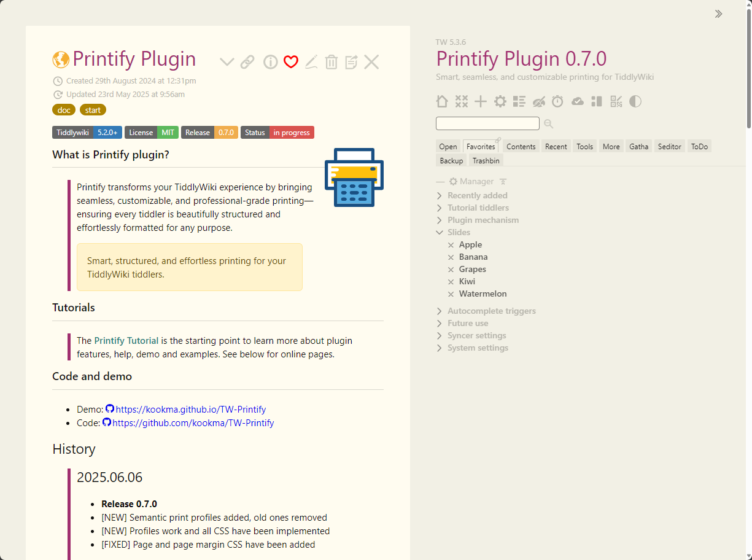Remove Banana from favorites with X
752x560 pixels.
tap(451, 257)
